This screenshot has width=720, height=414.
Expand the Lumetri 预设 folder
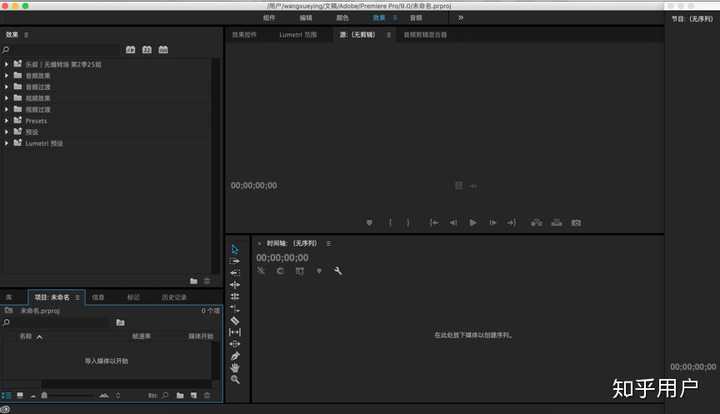[6, 143]
